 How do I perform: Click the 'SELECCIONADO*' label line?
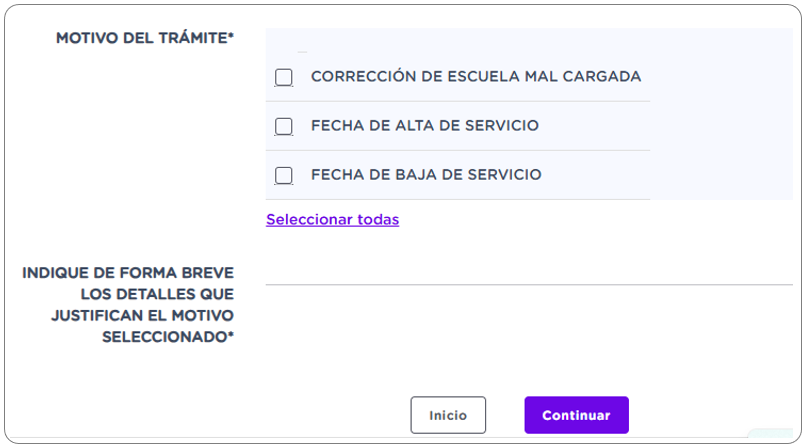168,337
